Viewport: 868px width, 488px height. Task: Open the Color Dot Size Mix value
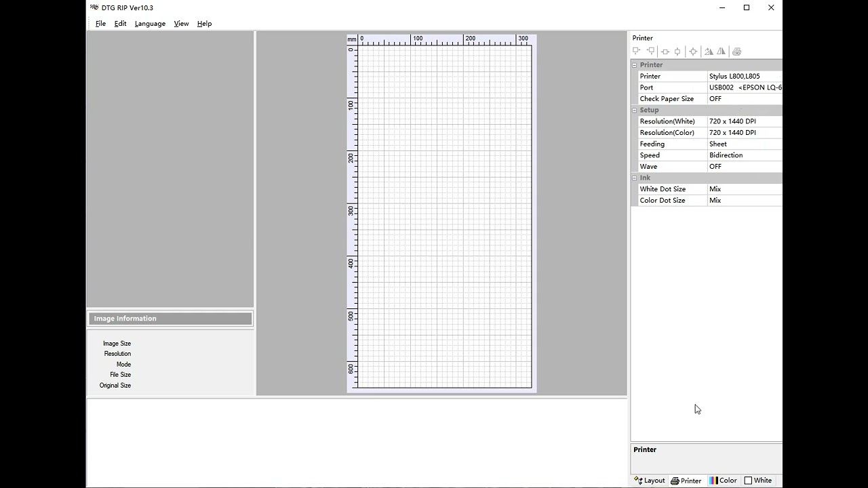pyautogui.click(x=745, y=201)
